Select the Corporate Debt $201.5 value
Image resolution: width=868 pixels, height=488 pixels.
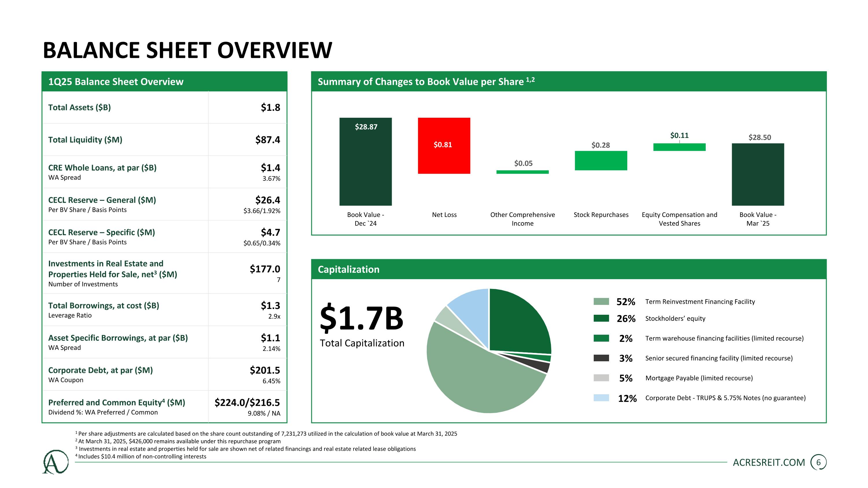tap(265, 370)
